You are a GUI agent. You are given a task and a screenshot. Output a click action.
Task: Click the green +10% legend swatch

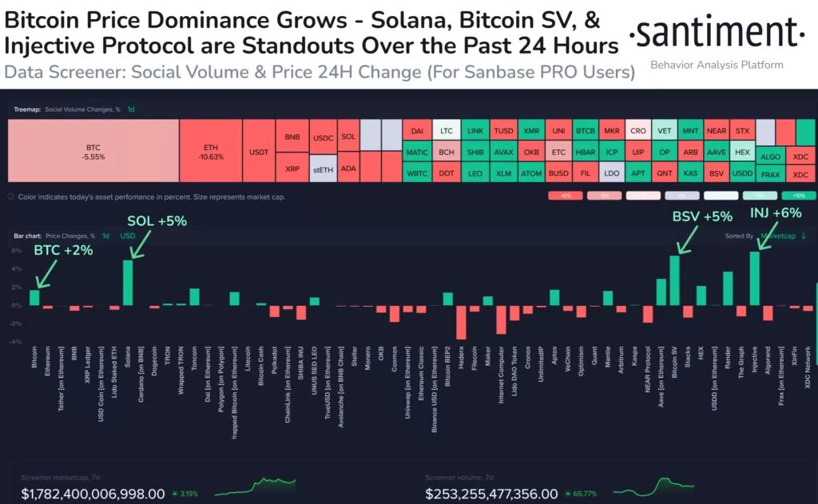point(799,196)
